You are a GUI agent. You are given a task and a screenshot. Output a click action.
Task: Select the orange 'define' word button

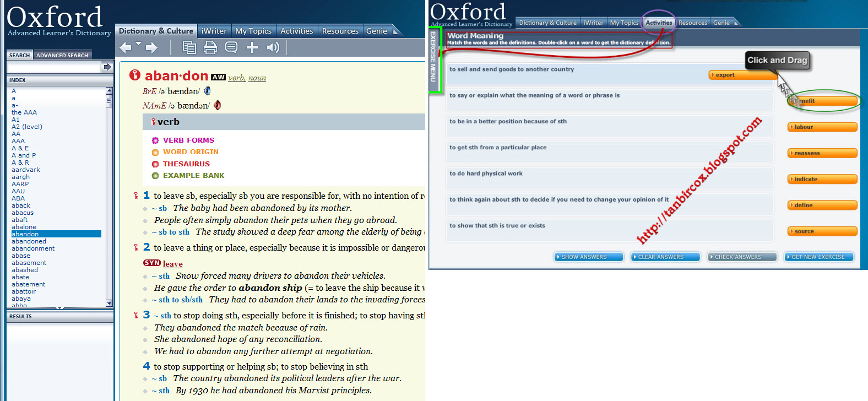tap(822, 205)
